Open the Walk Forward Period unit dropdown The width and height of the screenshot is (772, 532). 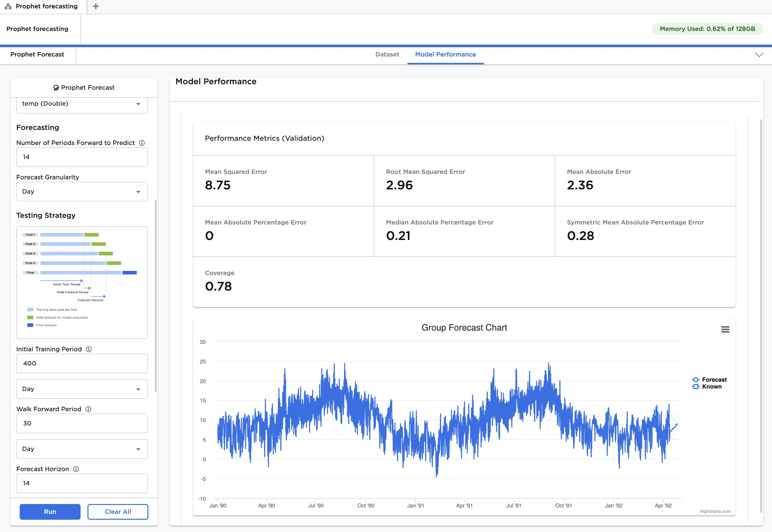82,449
